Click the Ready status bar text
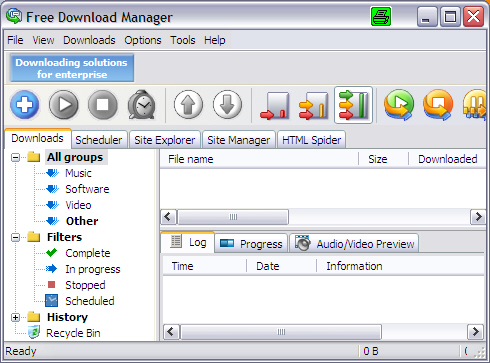The height and width of the screenshot is (363, 490). click(x=21, y=351)
